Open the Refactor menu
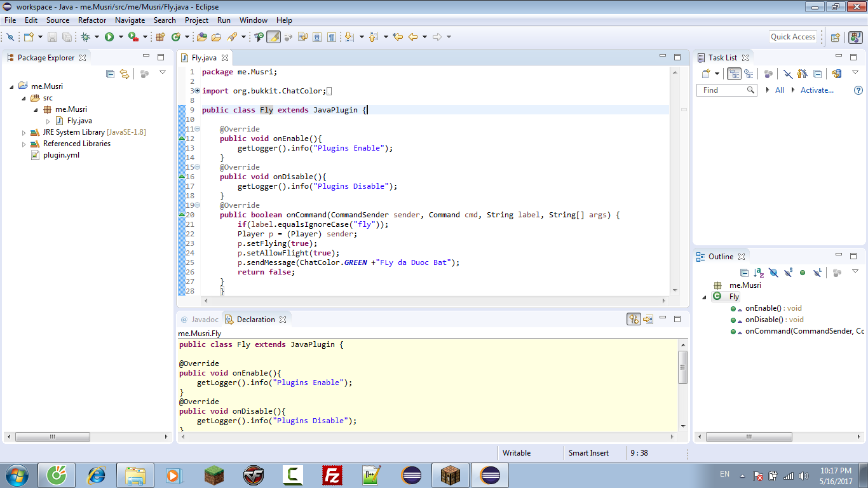Image resolution: width=868 pixels, height=488 pixels. pyautogui.click(x=92, y=20)
